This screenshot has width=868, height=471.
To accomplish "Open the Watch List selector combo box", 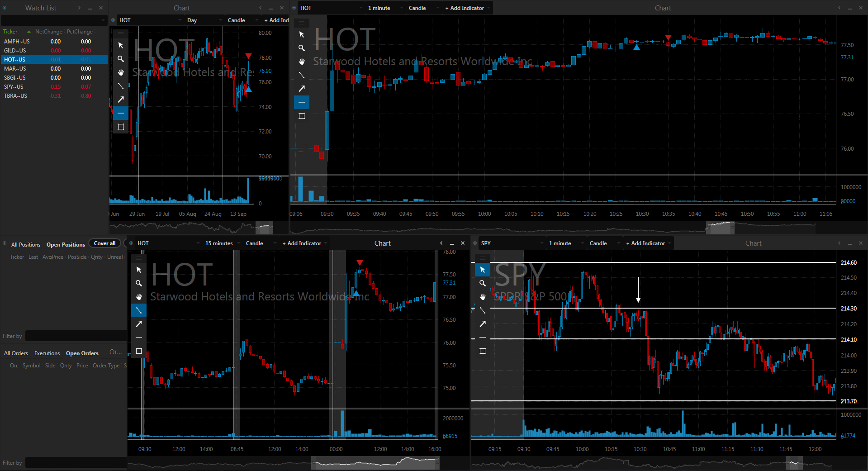I will coord(54,20).
